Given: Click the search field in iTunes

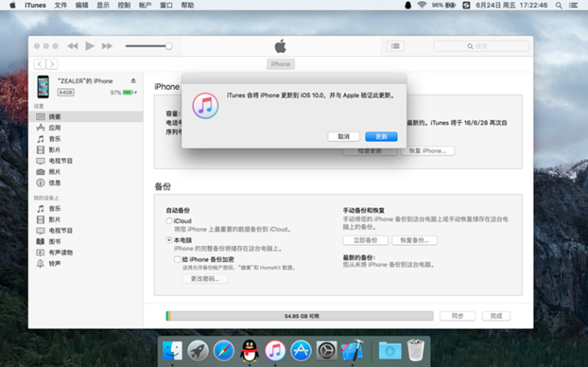Looking at the screenshot, I should pos(482,46).
